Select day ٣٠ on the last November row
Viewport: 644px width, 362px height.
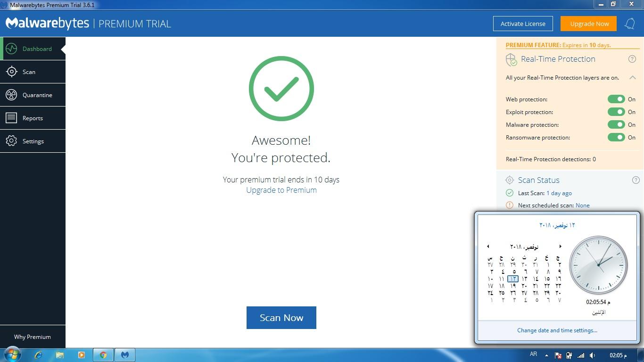[558, 293]
